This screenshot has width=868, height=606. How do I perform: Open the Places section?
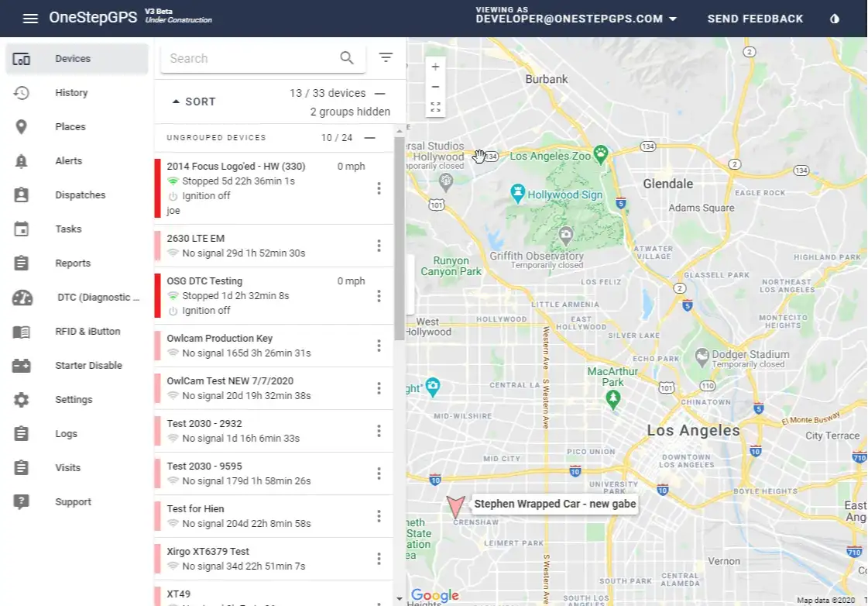click(x=70, y=126)
